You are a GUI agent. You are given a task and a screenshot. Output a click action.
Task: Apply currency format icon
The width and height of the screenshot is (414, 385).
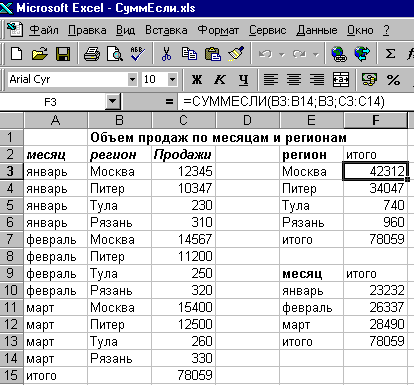369,79
